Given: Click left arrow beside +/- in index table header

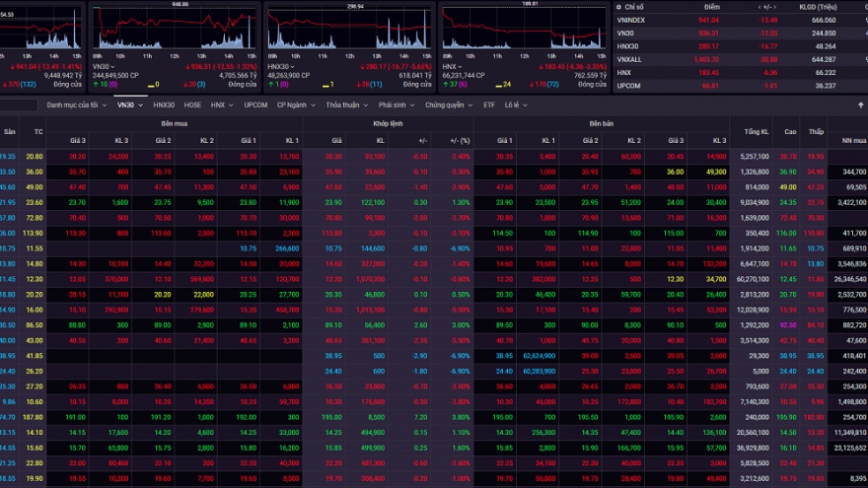Looking at the screenshot, I should [x=759, y=7].
